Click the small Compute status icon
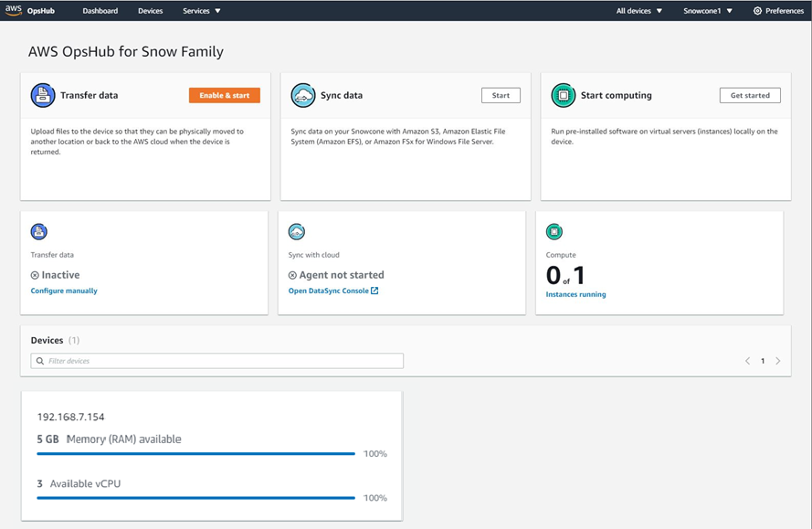The height and width of the screenshot is (529, 812). [554, 232]
